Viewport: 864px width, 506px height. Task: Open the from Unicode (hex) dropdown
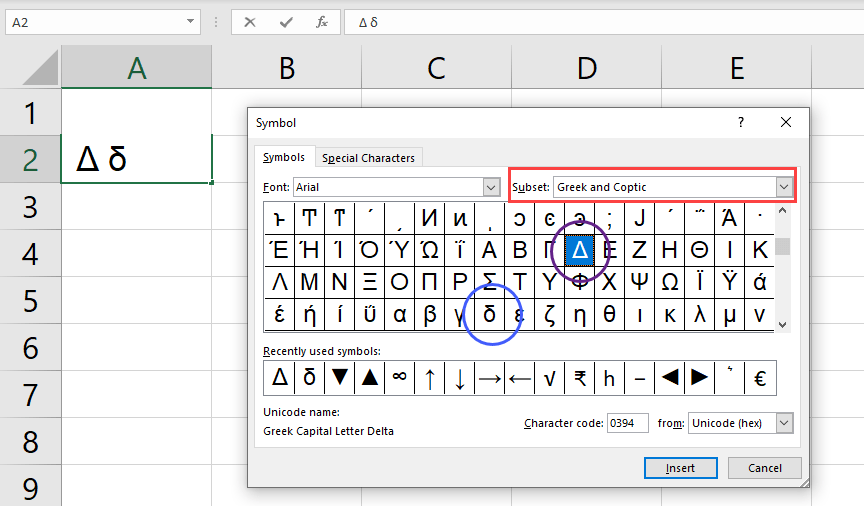785,423
